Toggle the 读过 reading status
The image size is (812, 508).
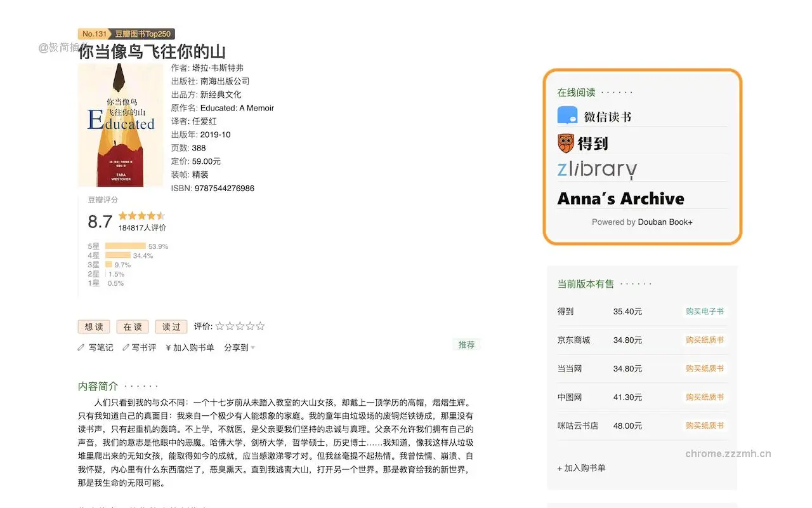[x=170, y=326]
